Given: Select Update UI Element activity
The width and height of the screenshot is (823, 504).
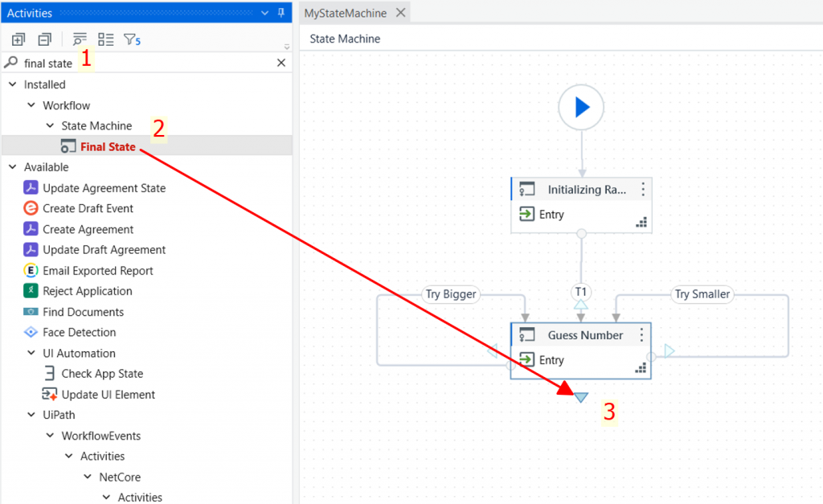Looking at the screenshot, I should [109, 395].
